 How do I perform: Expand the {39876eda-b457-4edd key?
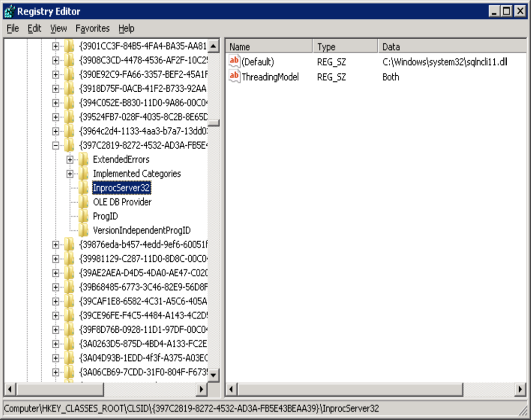(55, 245)
